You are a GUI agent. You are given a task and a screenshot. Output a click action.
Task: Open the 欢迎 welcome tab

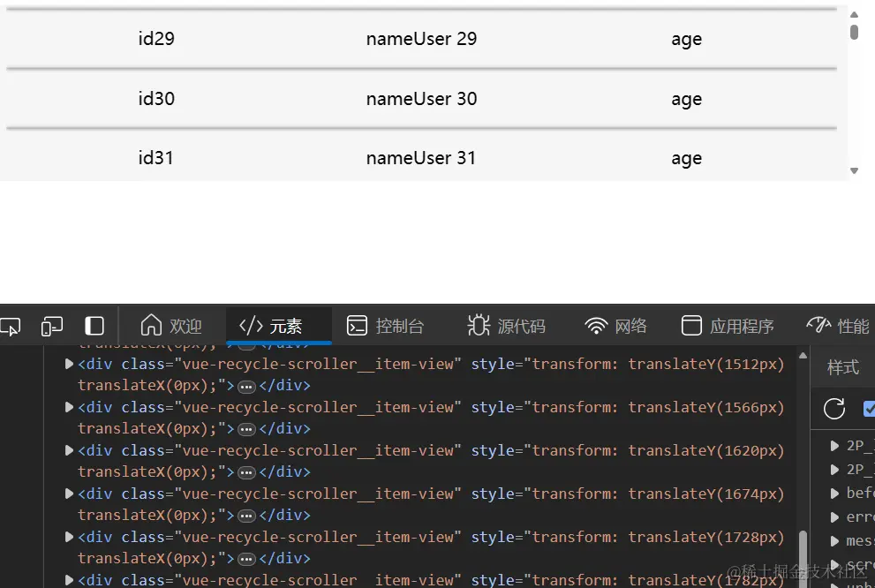[x=170, y=326]
